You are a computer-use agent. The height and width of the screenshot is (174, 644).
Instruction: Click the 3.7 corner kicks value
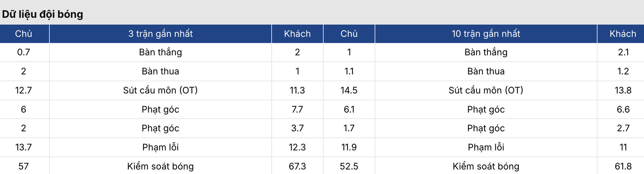(297, 128)
